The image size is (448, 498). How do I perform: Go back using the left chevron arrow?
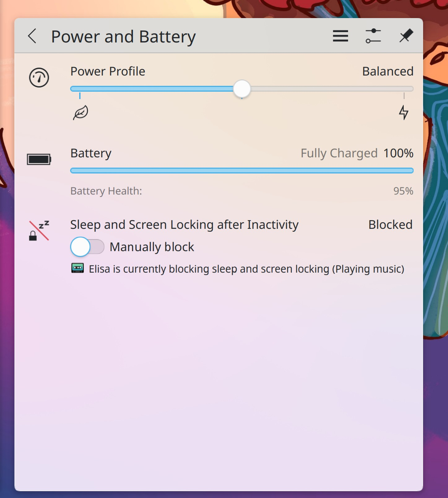point(33,36)
